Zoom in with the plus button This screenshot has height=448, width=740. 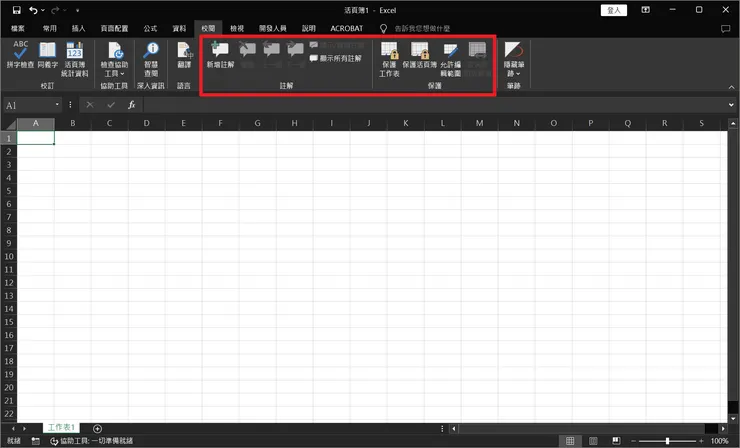pos(701,441)
